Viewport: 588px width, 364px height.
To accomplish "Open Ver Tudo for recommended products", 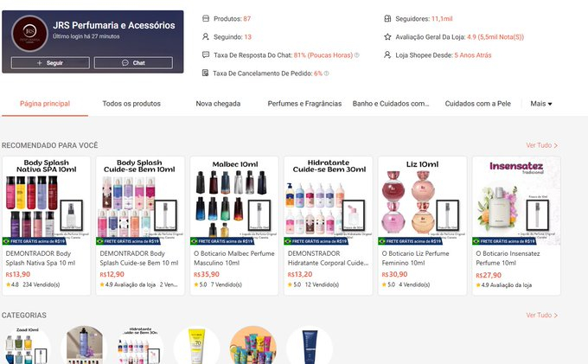I will pyautogui.click(x=542, y=145).
